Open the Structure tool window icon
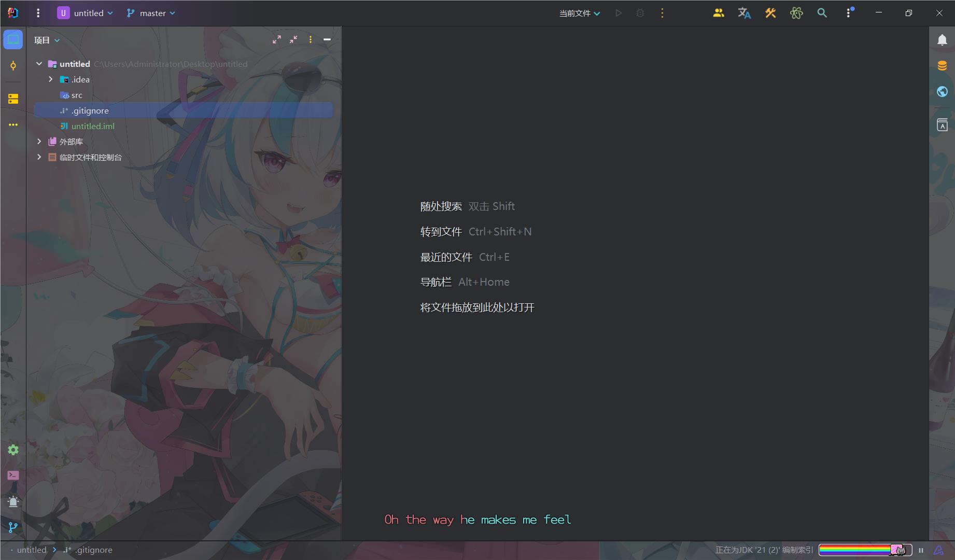The width and height of the screenshot is (955, 560). click(13, 99)
